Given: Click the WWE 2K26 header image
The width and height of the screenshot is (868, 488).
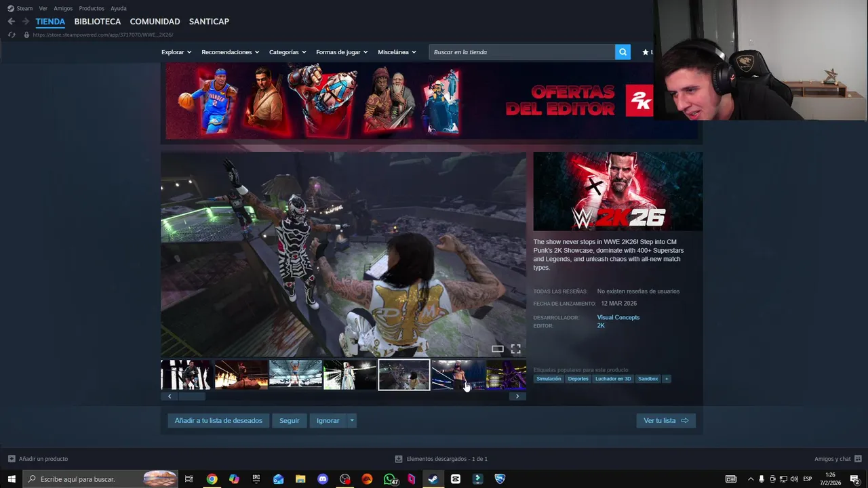Looking at the screenshot, I should (x=618, y=191).
